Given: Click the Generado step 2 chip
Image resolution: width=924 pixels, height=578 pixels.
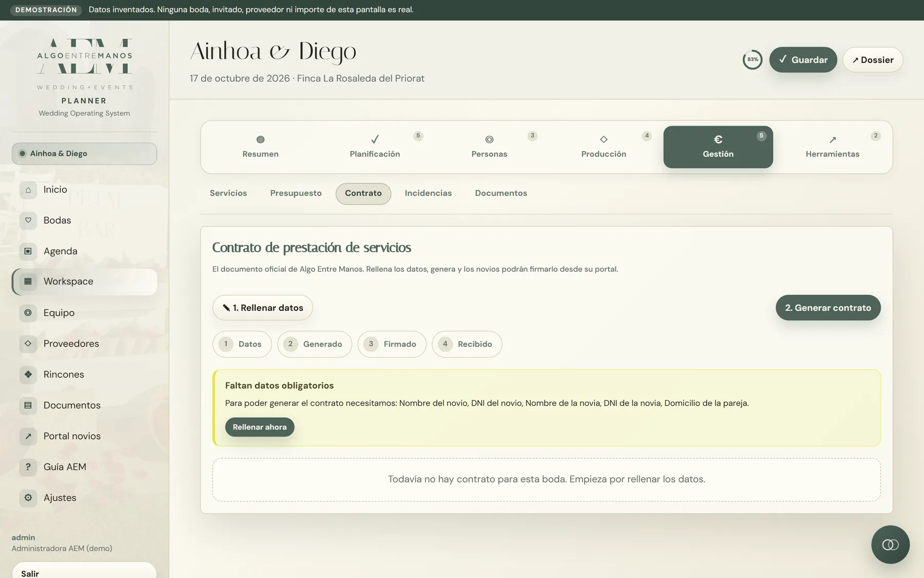Looking at the screenshot, I should click(x=315, y=344).
